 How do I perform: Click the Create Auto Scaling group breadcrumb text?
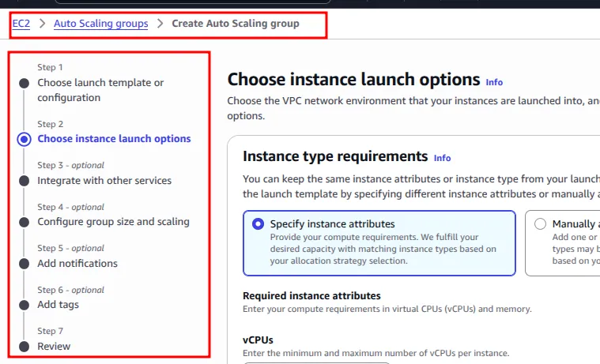point(236,24)
